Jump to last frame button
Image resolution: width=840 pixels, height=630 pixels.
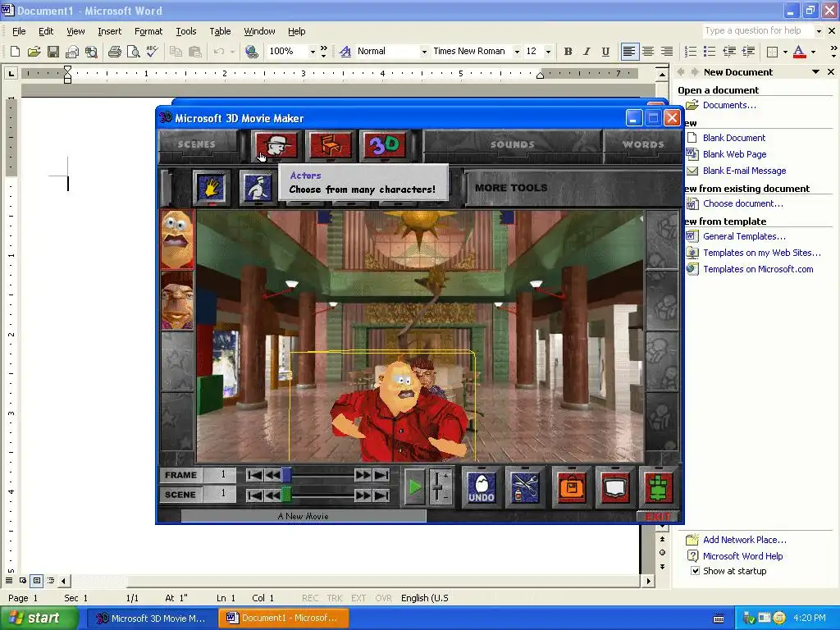coord(381,475)
